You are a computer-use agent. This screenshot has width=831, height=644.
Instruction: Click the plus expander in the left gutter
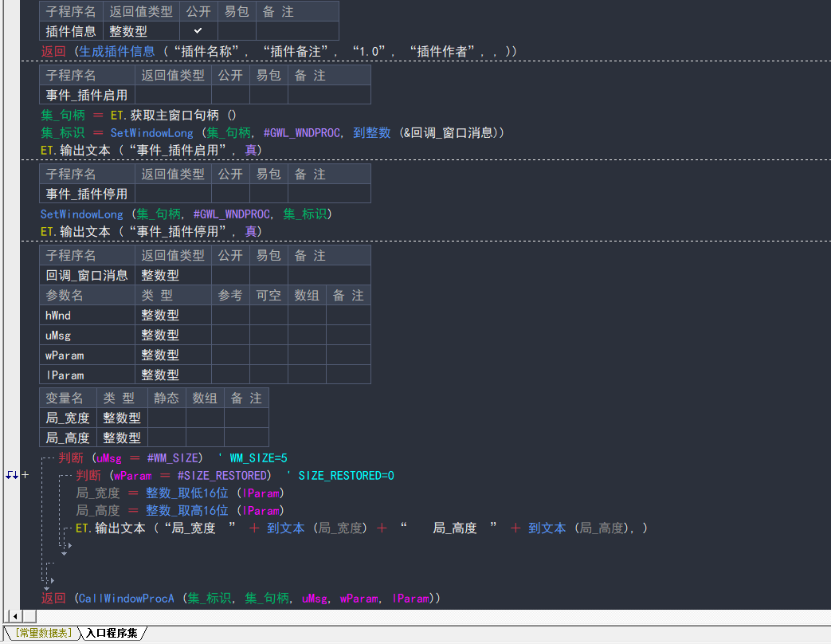[x=25, y=475]
